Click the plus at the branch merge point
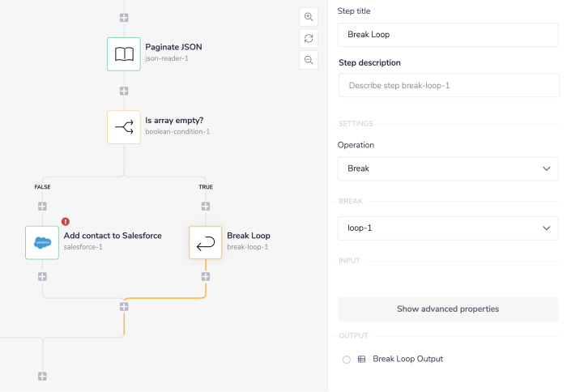Screen dimensions: 567x392 (124, 306)
